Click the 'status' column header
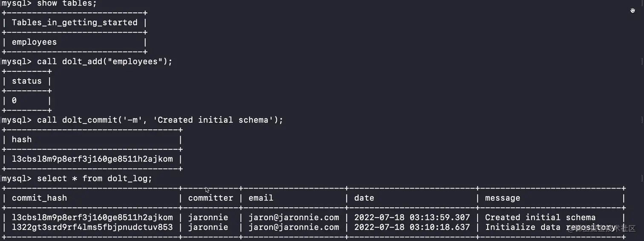The height and width of the screenshot is (241, 644). 26,81
